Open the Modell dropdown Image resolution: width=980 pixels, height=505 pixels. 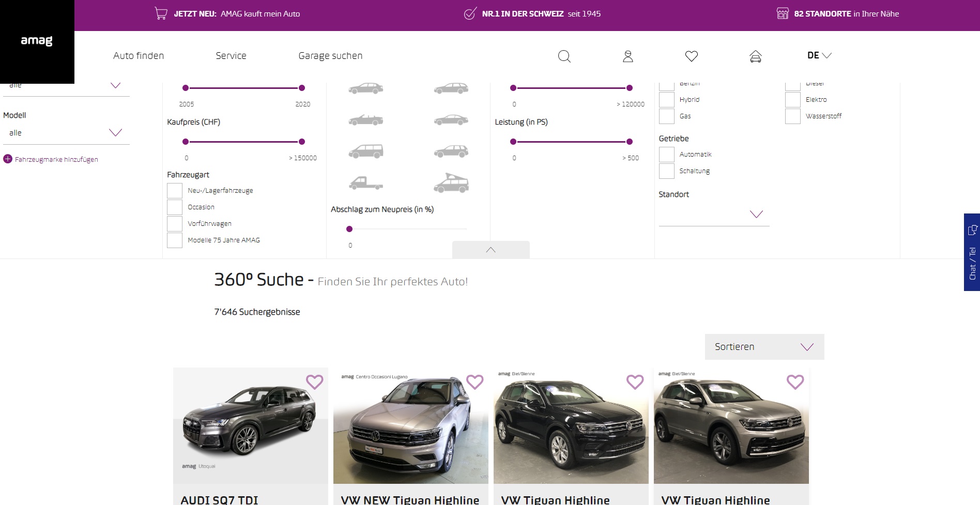pyautogui.click(x=66, y=133)
